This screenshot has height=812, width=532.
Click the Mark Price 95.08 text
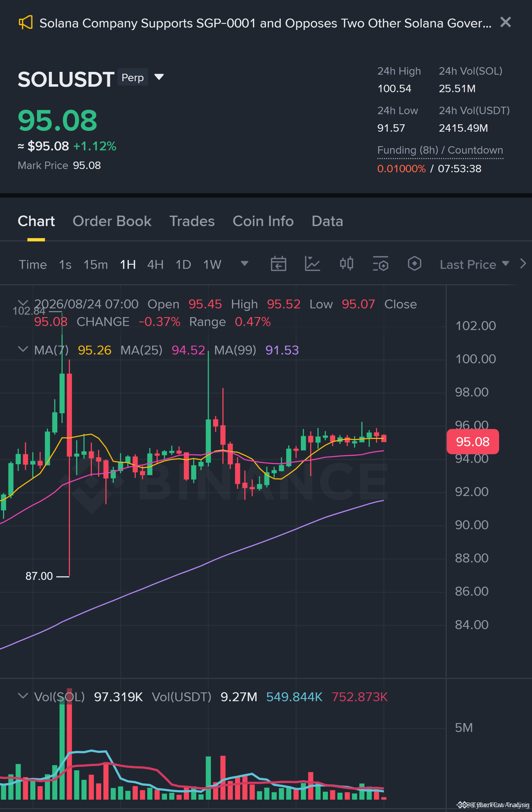[x=59, y=165]
